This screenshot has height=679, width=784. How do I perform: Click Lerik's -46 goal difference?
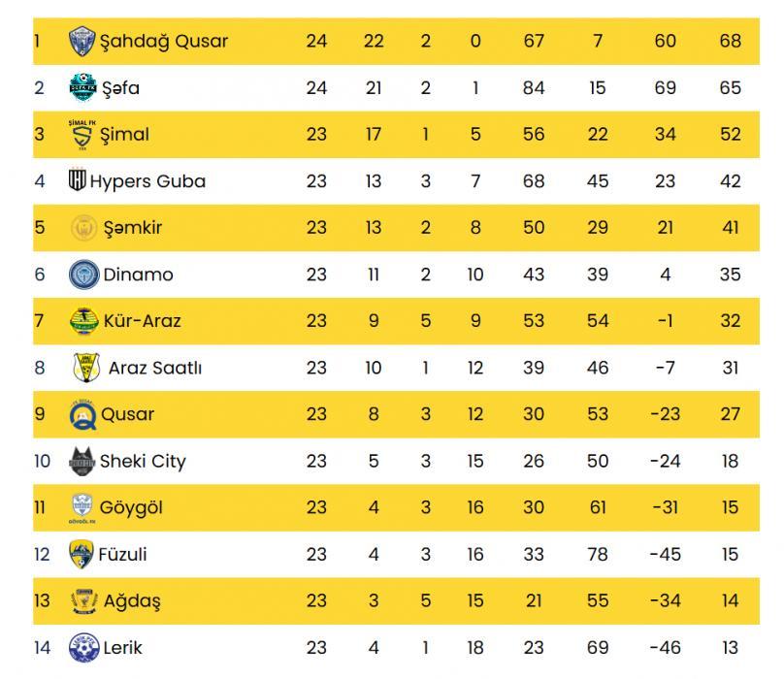(665, 648)
